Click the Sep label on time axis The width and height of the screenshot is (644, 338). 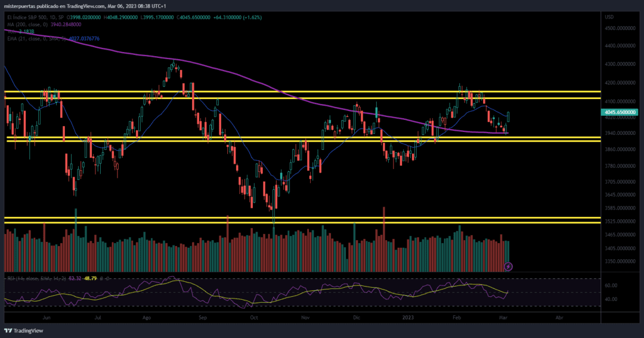(203, 318)
